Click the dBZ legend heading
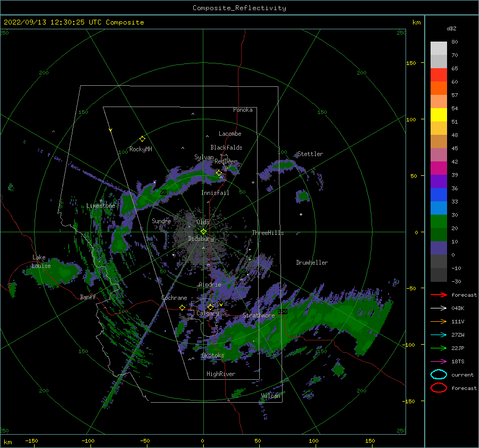This screenshot has height=448, width=479. (x=451, y=28)
